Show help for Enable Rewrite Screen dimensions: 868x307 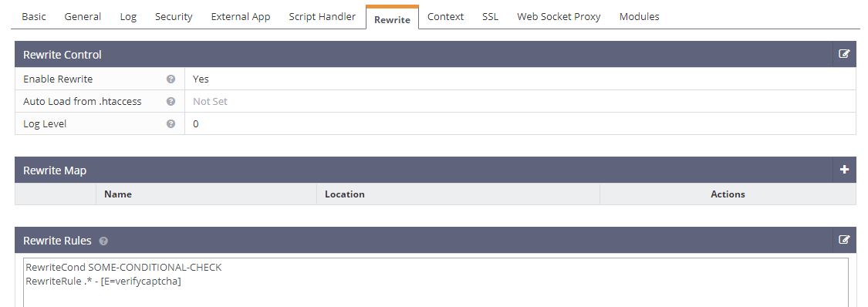tap(171, 79)
